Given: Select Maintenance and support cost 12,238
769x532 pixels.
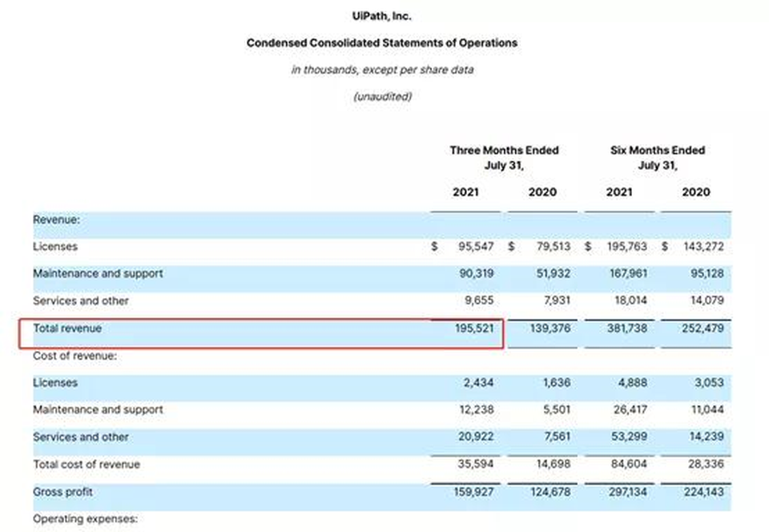Looking at the screenshot, I should click(477, 409).
